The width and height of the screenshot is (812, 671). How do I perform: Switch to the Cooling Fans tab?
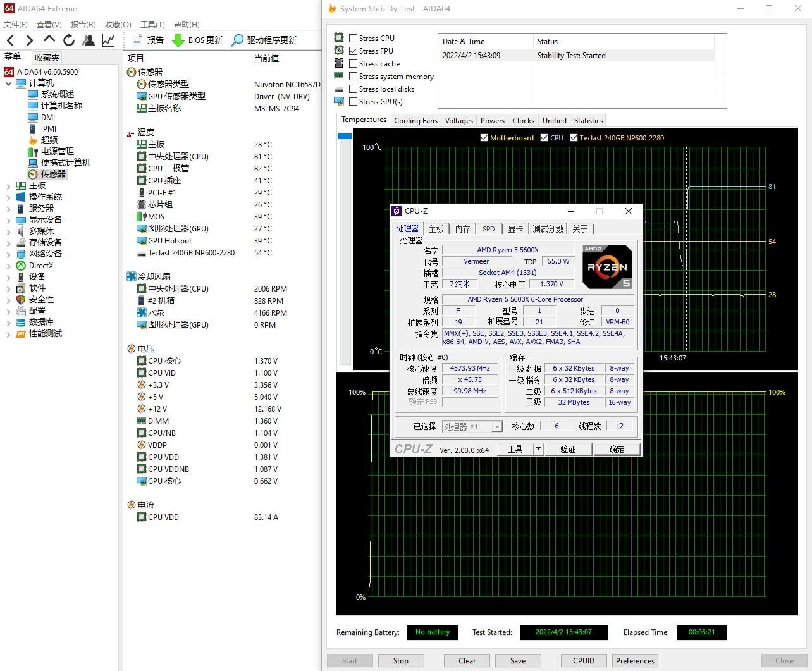415,121
